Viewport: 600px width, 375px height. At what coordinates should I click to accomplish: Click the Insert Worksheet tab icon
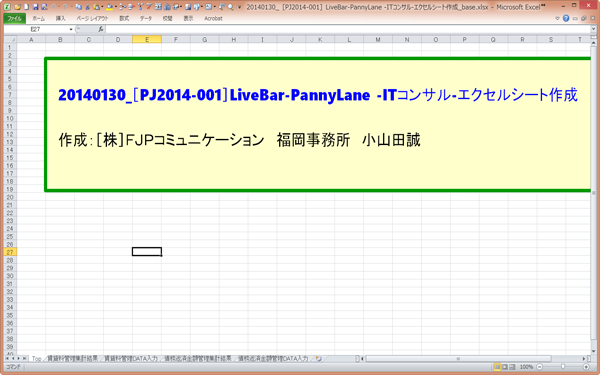tap(318, 359)
